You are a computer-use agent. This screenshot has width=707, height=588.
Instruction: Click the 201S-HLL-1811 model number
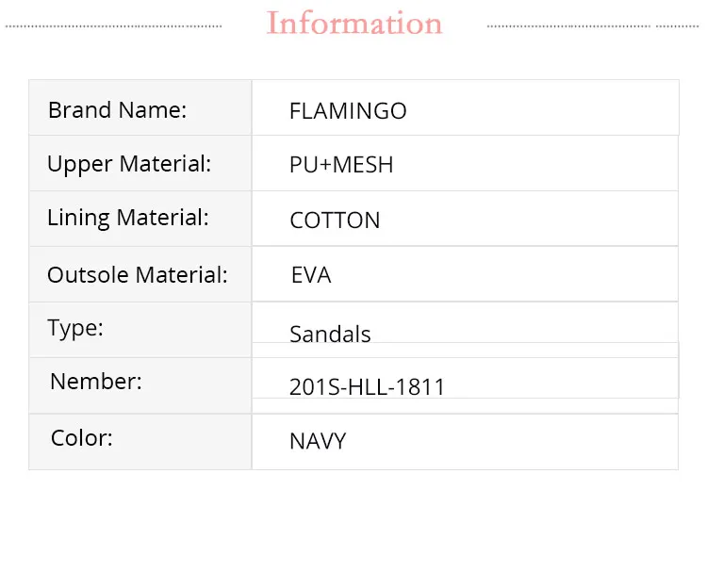[x=367, y=387]
